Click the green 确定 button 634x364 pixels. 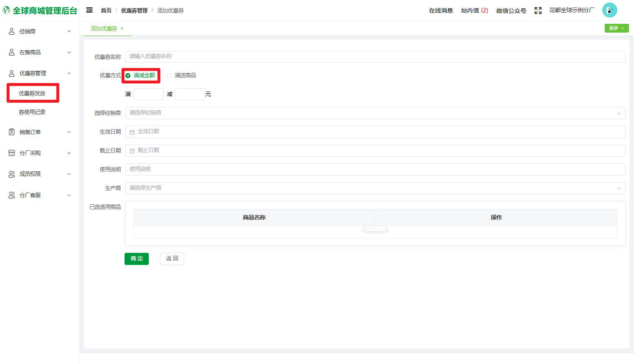(x=137, y=259)
